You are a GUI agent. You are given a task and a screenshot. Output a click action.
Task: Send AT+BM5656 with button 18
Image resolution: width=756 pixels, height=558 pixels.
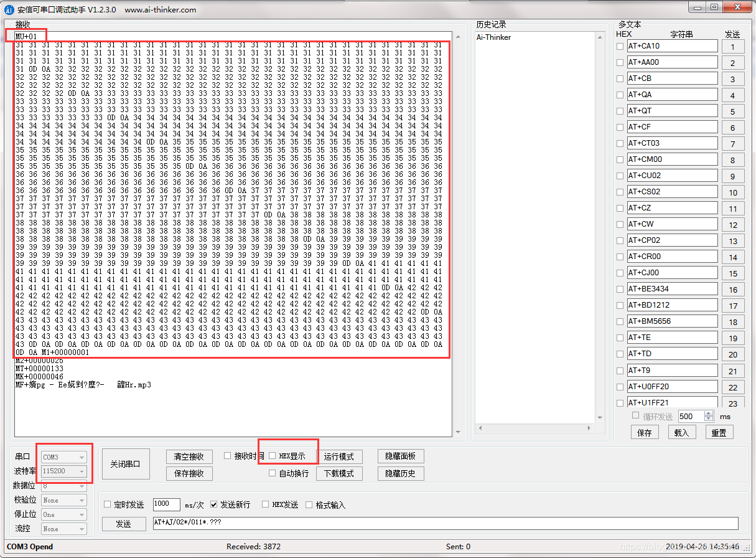(732, 322)
